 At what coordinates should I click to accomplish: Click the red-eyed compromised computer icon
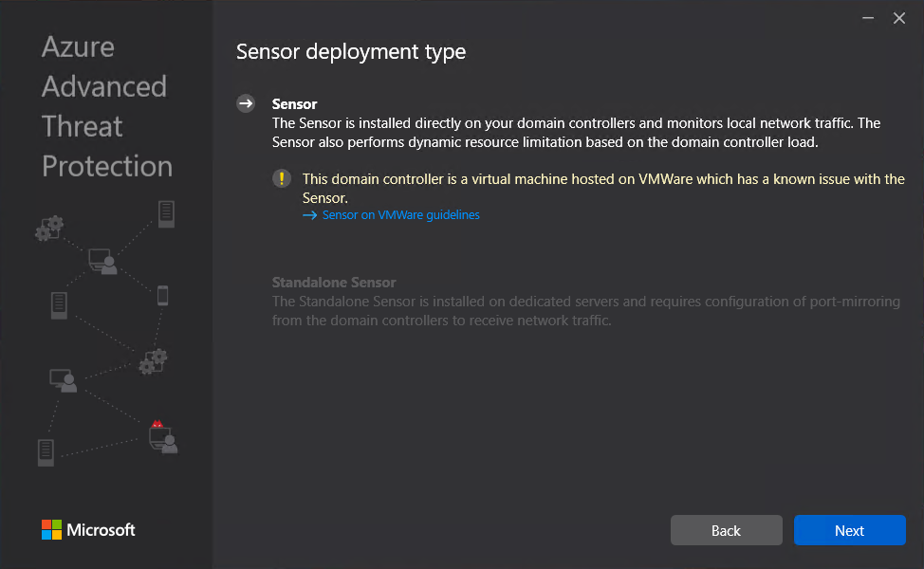[161, 435]
